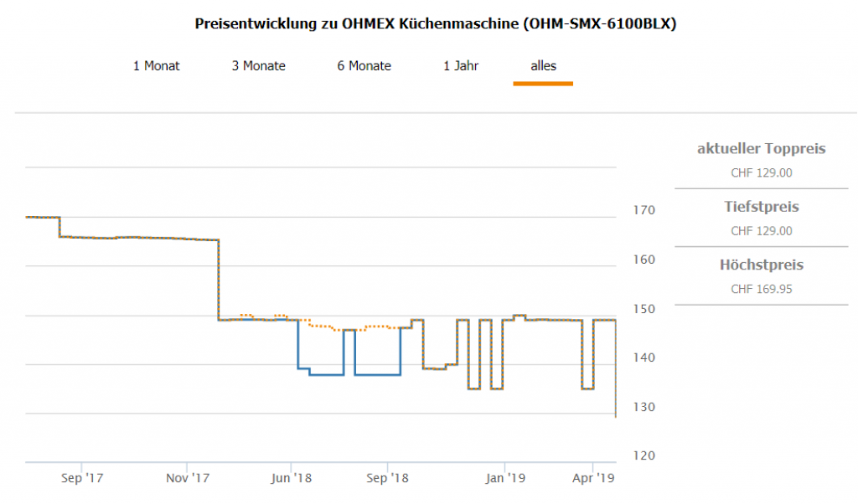Click the chart title for OHMEX Küchenmaschine
Viewport: 858px width, 504px height.
coord(435,23)
